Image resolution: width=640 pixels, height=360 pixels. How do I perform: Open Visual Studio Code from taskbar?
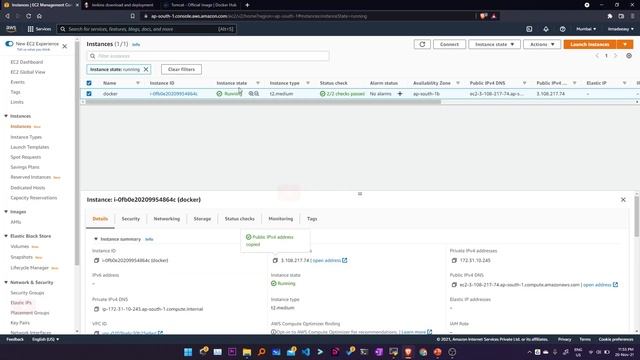306,352
